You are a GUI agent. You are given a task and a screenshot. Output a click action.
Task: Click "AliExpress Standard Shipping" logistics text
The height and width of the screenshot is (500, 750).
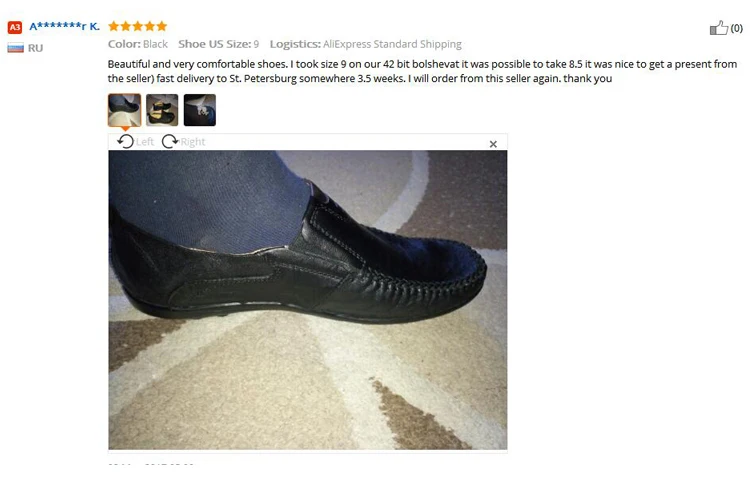pos(392,44)
